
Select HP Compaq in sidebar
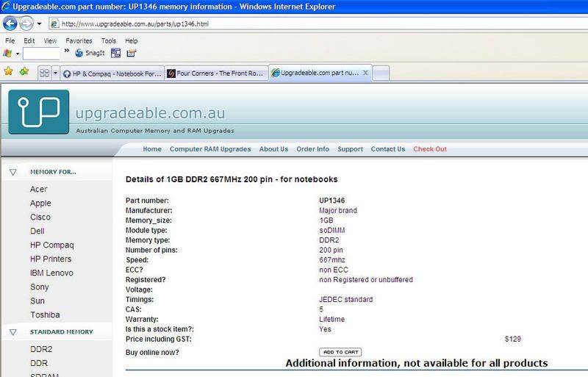tap(51, 245)
